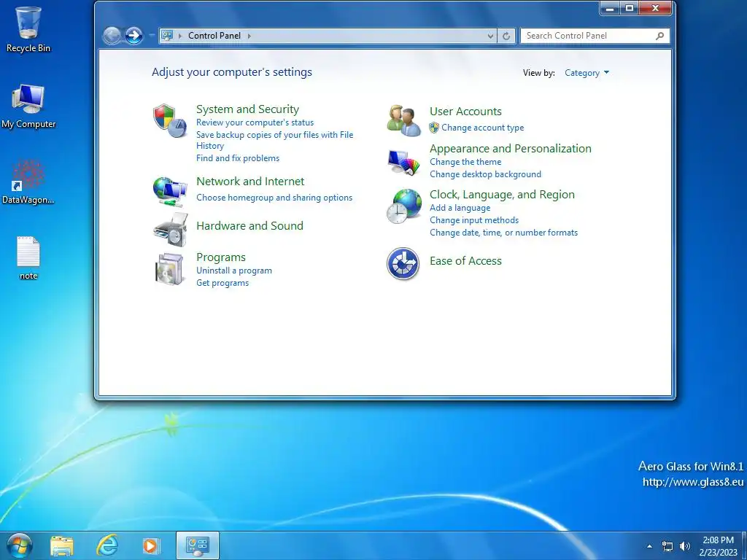Maximize the Control Panel window
The width and height of the screenshot is (747, 560).
[630, 8]
